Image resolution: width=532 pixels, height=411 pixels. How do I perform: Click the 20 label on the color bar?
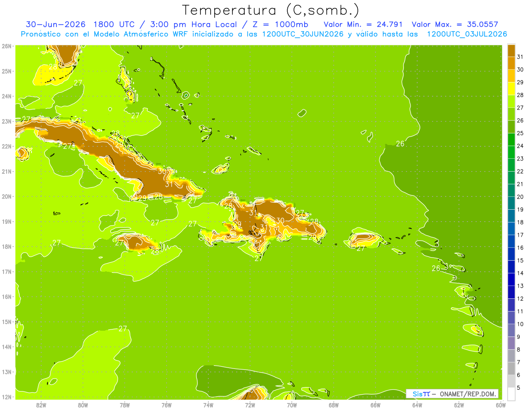[520, 197]
